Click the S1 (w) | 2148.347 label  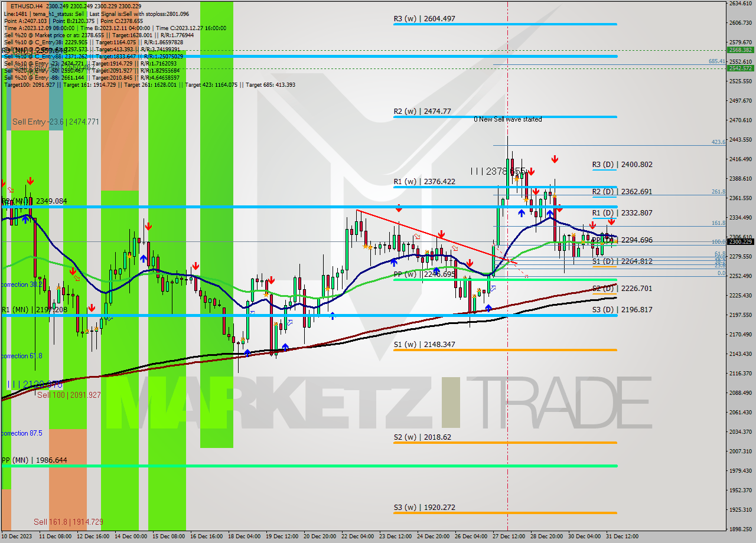point(424,344)
